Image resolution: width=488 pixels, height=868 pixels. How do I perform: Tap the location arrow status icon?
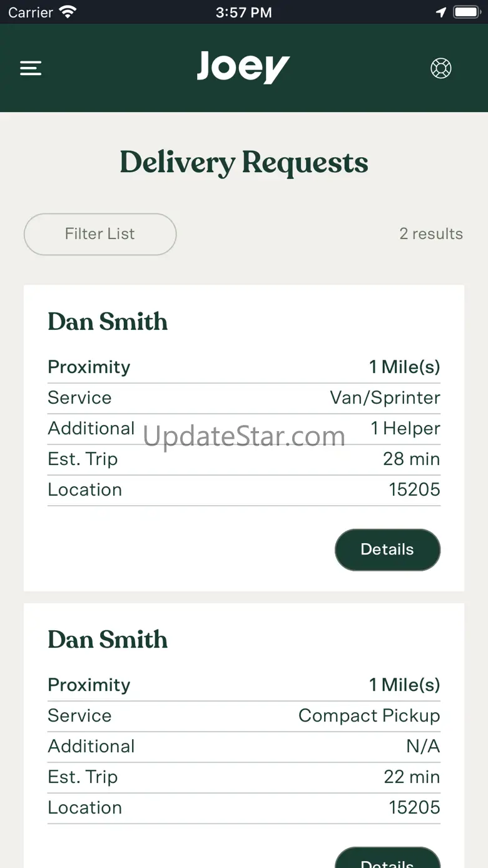(441, 12)
